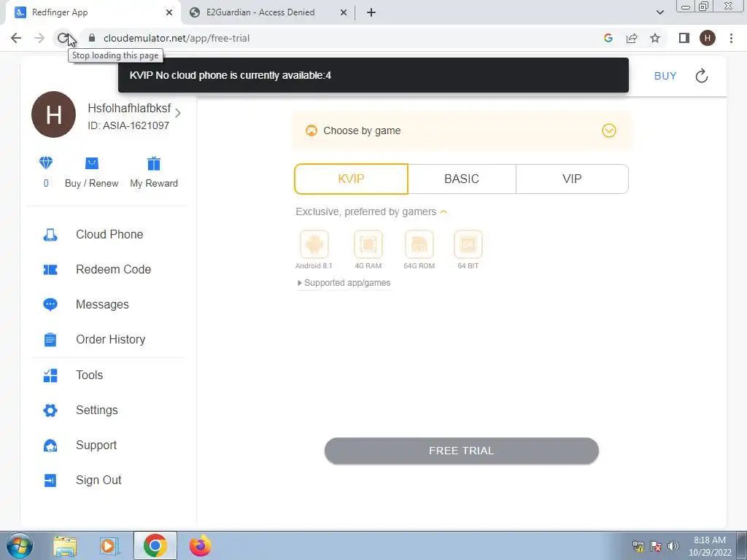View site lock information icon
This screenshot has width=747, height=560.
[x=92, y=38]
